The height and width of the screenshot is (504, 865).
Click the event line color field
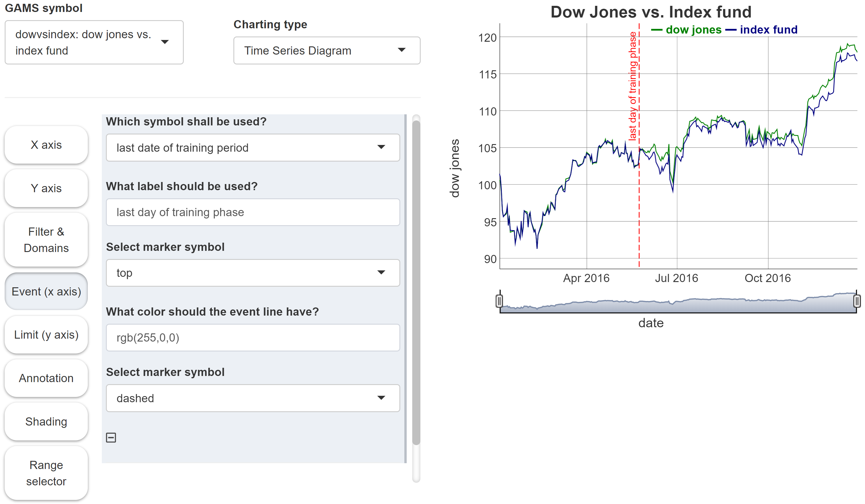click(253, 337)
